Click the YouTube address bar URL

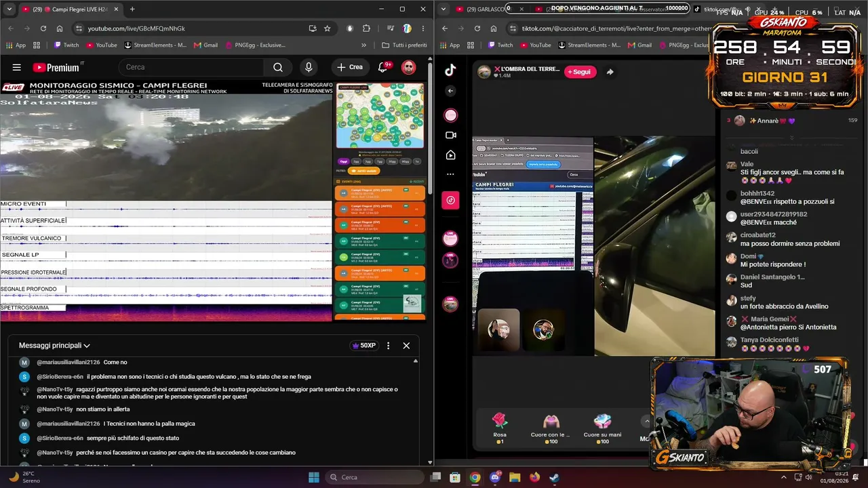point(136,28)
